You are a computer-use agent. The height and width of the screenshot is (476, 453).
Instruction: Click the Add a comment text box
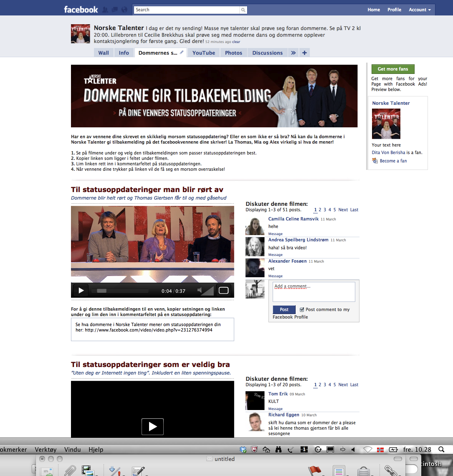[x=314, y=292]
